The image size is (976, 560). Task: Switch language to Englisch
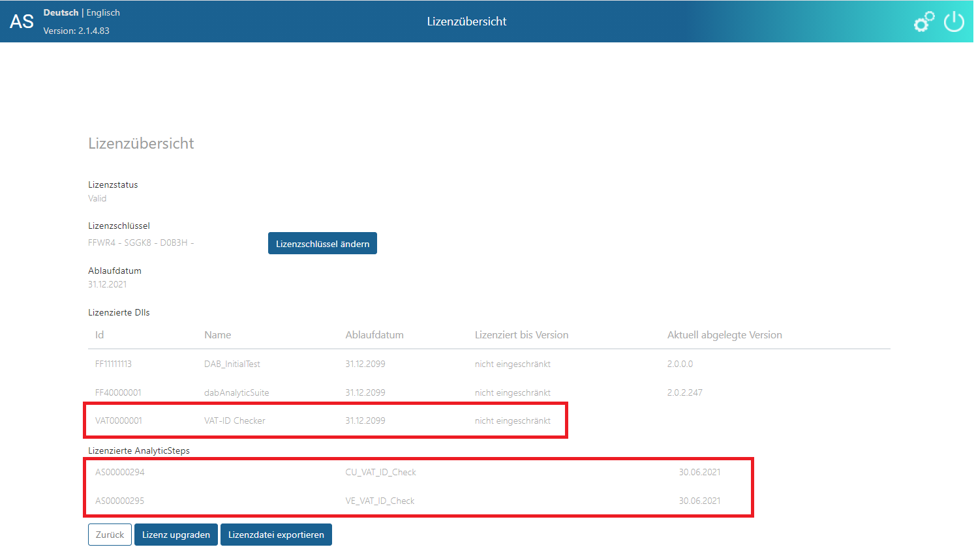point(102,12)
